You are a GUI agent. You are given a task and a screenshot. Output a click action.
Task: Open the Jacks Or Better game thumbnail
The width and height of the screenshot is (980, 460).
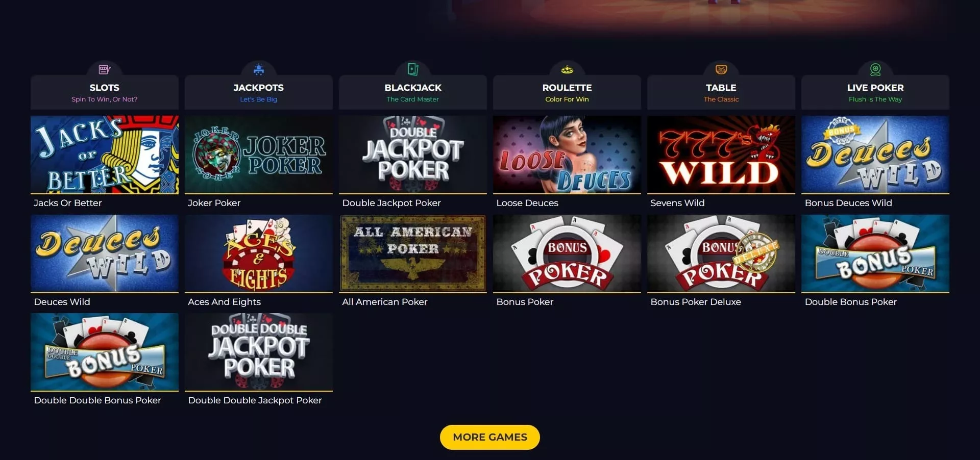(x=105, y=155)
